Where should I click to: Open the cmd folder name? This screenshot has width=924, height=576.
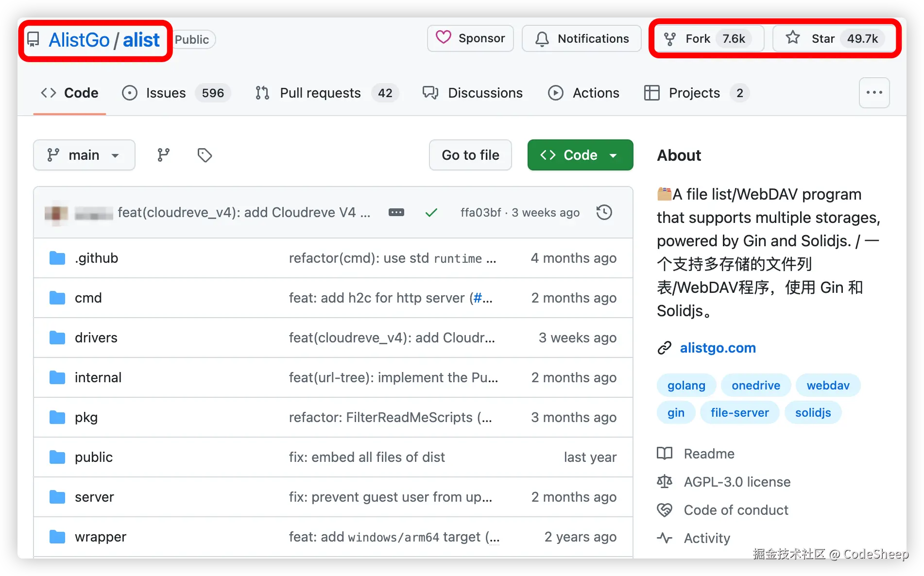tap(88, 298)
